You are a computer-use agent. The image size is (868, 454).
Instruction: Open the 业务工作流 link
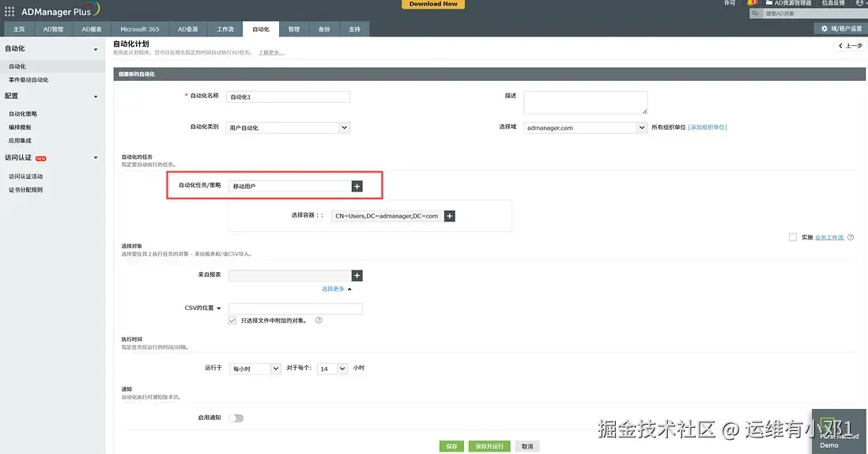pyautogui.click(x=829, y=237)
